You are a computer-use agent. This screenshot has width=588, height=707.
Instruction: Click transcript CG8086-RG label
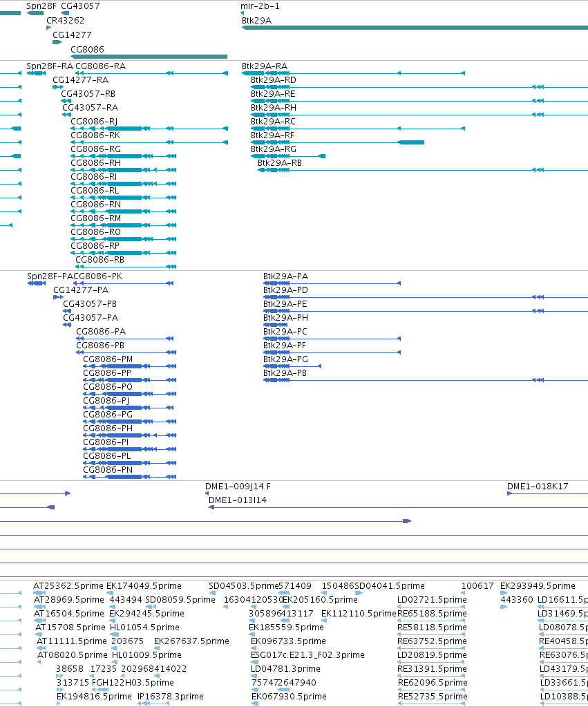point(95,149)
